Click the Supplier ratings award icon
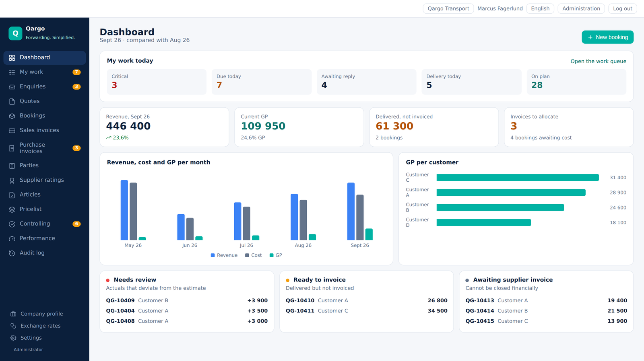Image resolution: width=644 pixels, height=361 pixels. (12, 180)
